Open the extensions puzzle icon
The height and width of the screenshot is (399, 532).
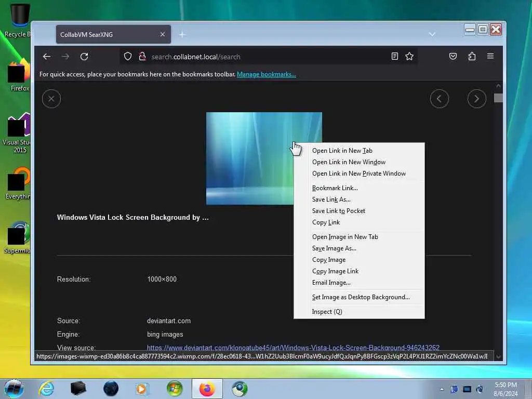[472, 56]
